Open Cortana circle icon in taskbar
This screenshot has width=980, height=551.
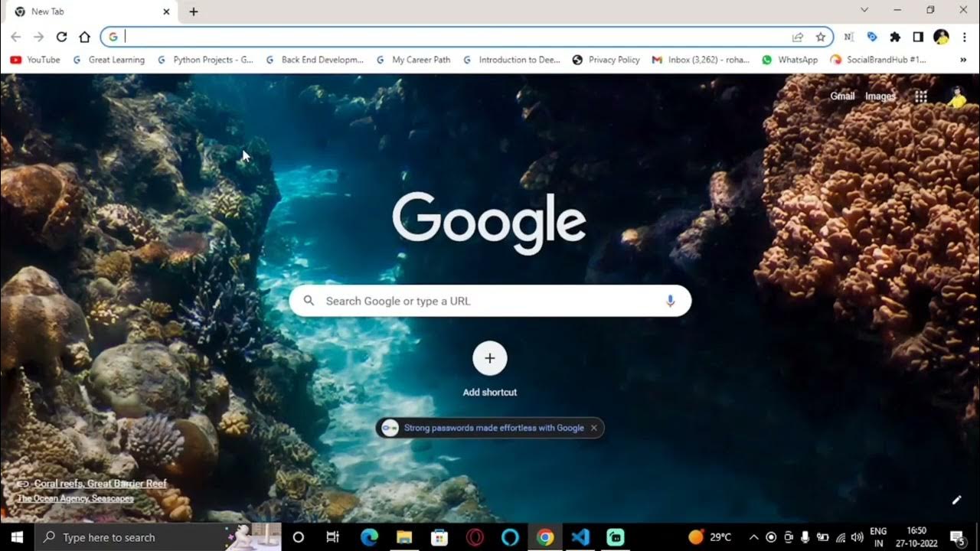coord(299,537)
